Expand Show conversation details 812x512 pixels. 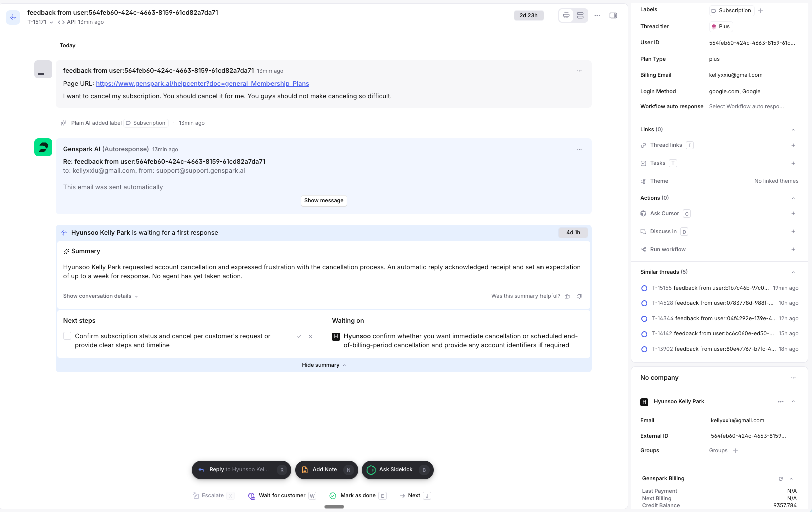coord(100,296)
